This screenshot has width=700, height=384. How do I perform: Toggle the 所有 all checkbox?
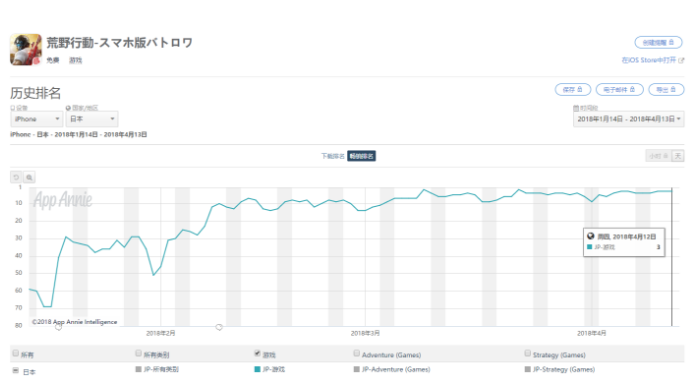[16, 353]
